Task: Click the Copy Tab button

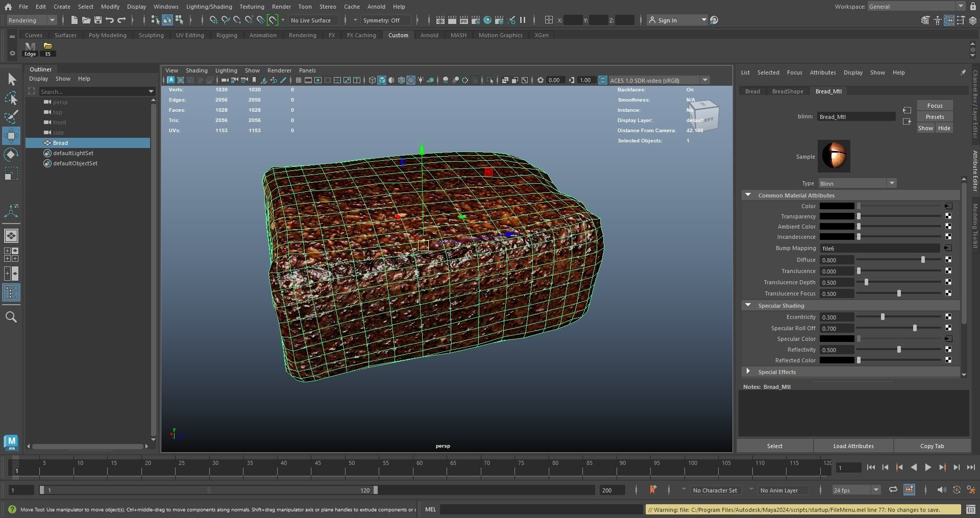Action: tap(932, 446)
